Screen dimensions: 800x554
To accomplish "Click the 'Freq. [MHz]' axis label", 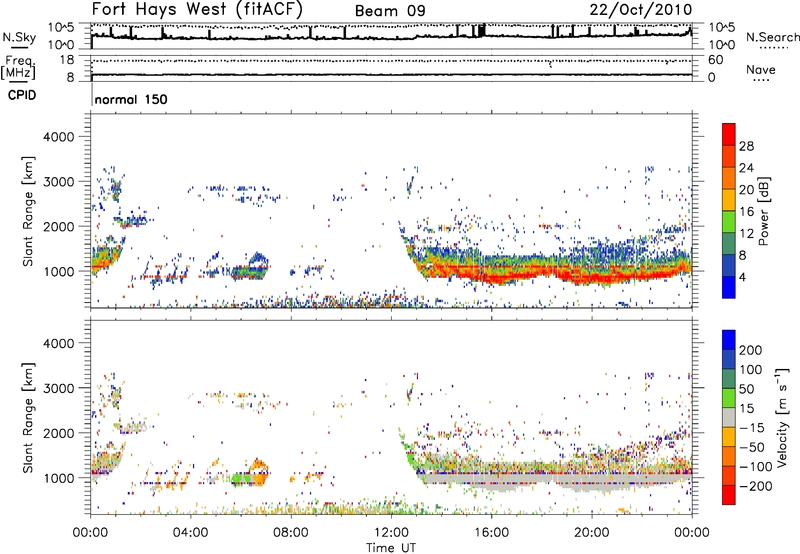I will (x=18, y=67).
